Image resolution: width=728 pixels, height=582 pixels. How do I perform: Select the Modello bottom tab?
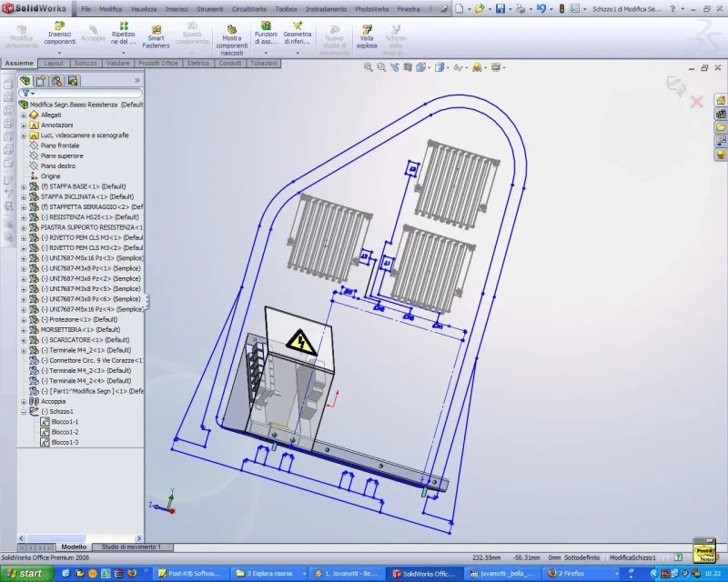click(x=74, y=547)
